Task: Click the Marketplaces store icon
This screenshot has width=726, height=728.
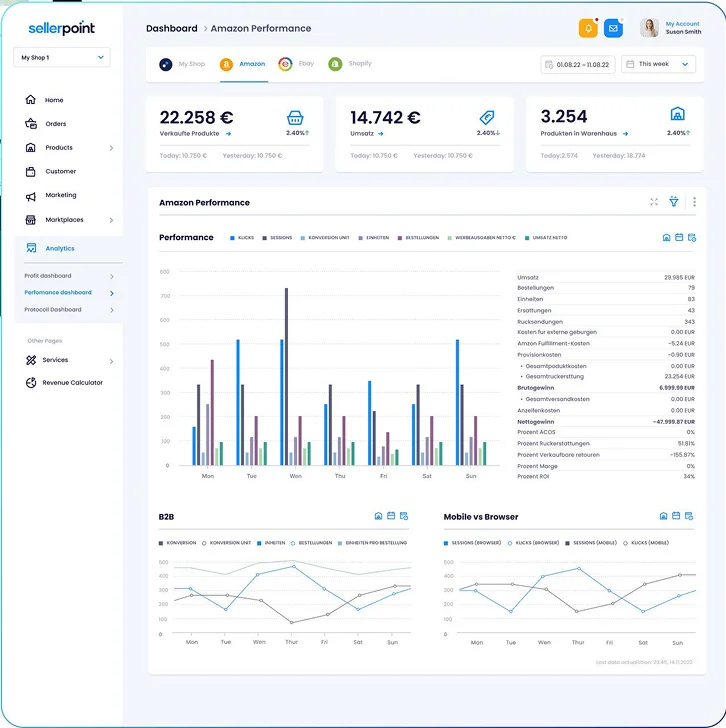Action: pos(31,220)
